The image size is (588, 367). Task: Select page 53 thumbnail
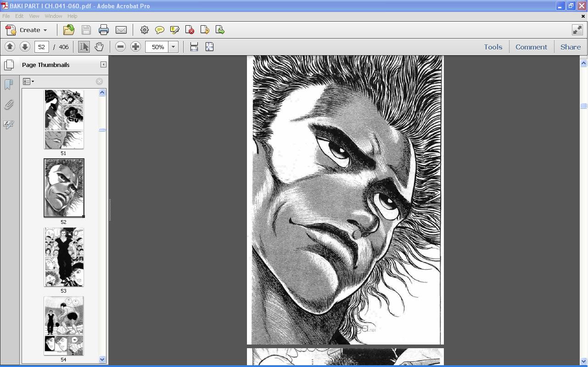click(x=64, y=257)
